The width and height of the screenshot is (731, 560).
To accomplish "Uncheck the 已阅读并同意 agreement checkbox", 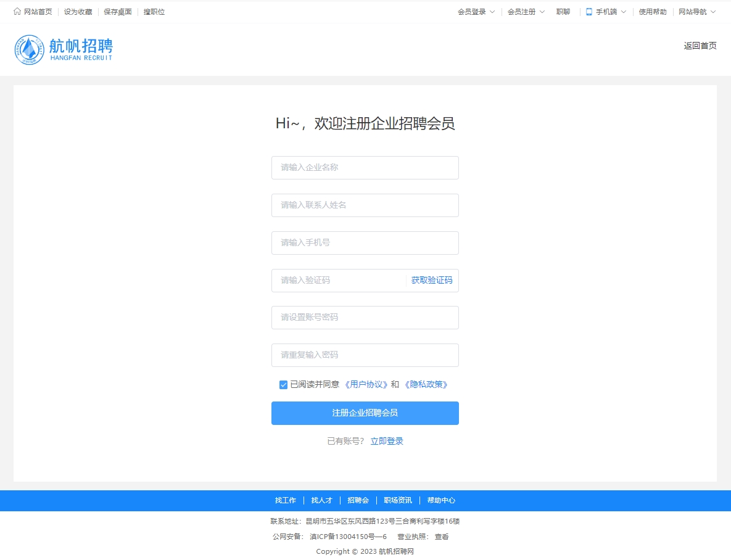I will click(x=283, y=385).
